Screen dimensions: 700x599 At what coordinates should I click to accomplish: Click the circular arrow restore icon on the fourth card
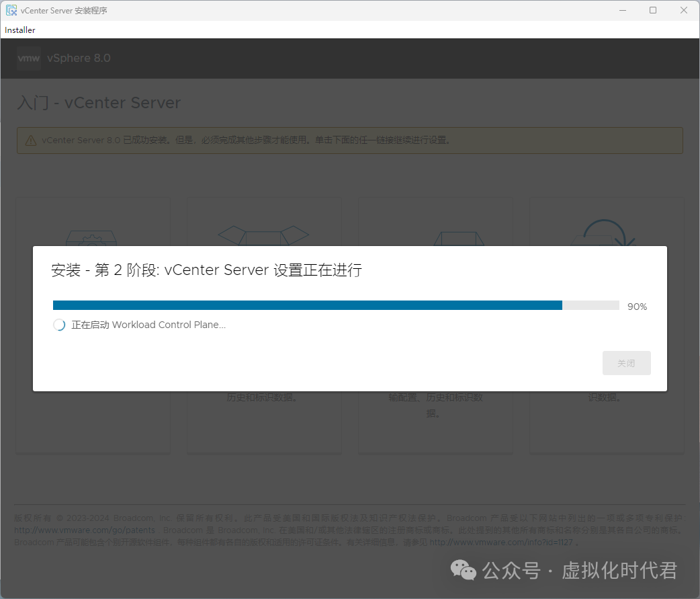tap(604, 233)
